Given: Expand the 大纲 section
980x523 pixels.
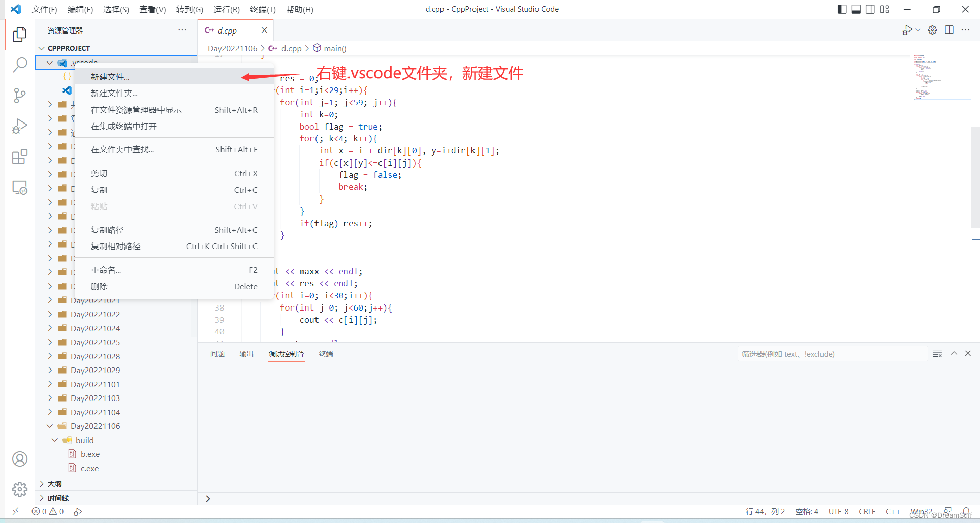Looking at the screenshot, I should 42,484.
